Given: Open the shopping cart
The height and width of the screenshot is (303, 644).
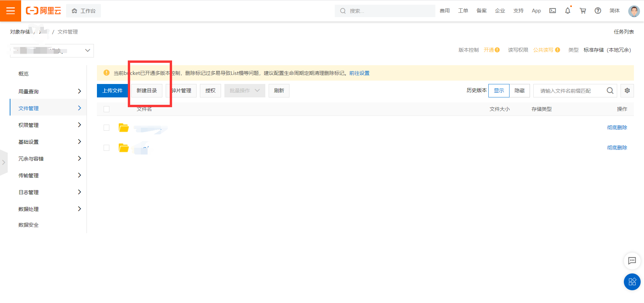Looking at the screenshot, I should [583, 10].
